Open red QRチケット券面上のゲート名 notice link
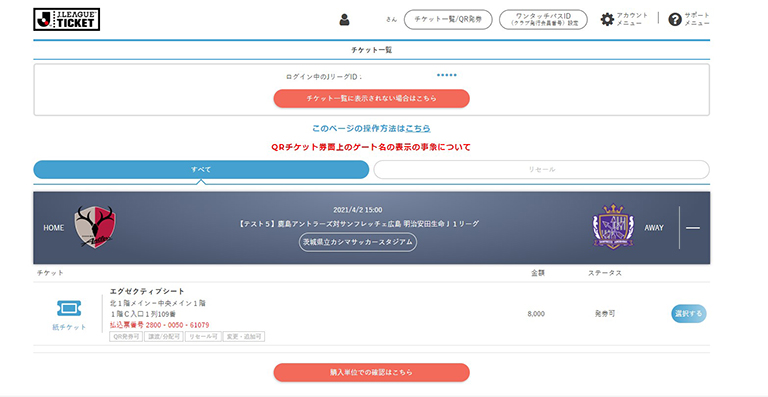The height and width of the screenshot is (397, 768). (371, 147)
